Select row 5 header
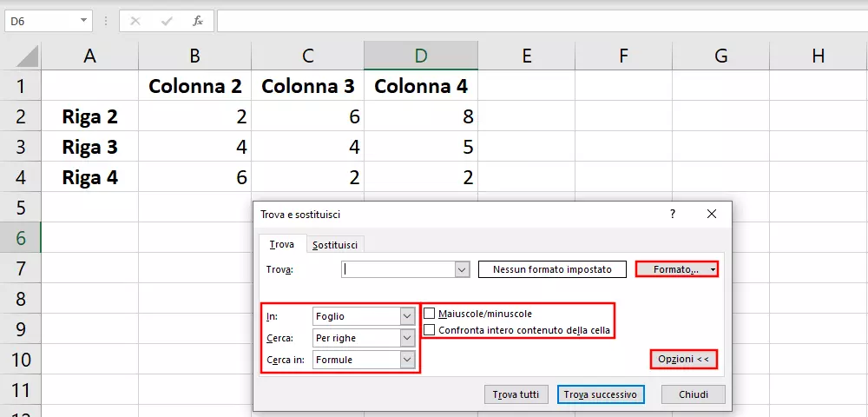The width and height of the screenshot is (868, 417). click(21, 208)
